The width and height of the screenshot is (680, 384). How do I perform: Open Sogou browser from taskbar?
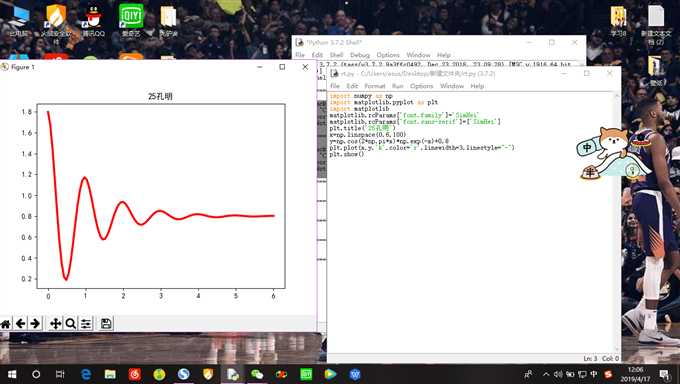[x=183, y=374]
